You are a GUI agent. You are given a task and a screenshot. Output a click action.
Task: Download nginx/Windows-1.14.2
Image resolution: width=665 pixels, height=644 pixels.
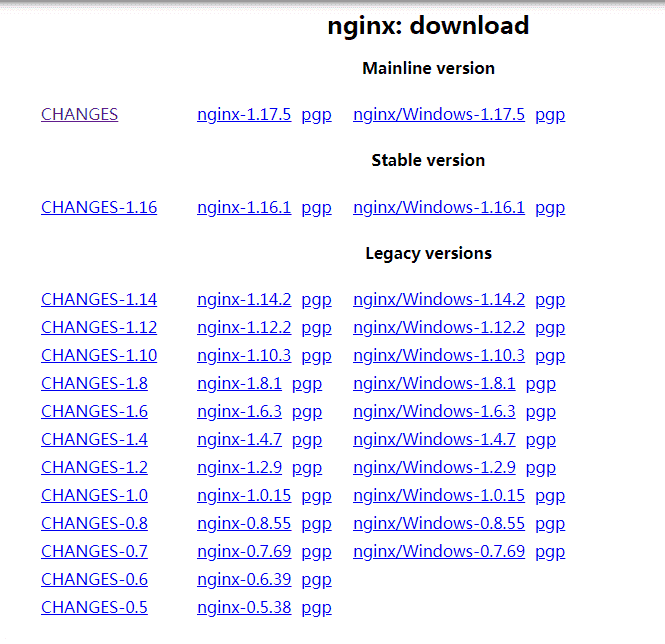[x=439, y=300]
